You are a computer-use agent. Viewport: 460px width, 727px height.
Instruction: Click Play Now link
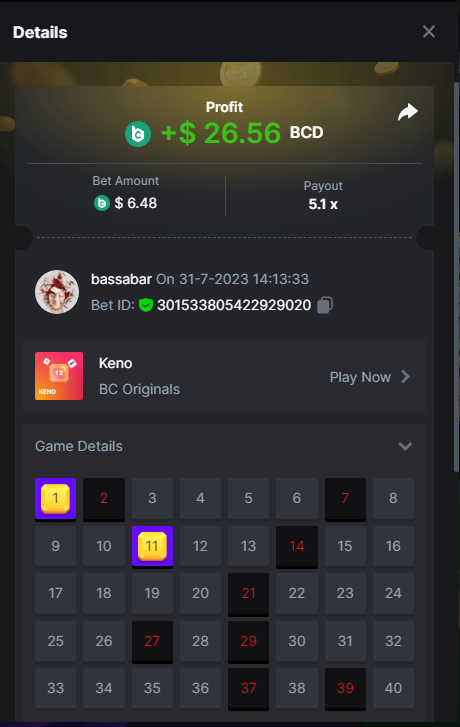click(360, 377)
